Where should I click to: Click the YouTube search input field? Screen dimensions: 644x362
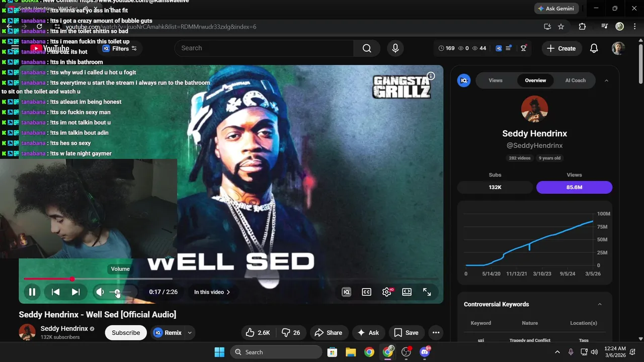(264, 48)
